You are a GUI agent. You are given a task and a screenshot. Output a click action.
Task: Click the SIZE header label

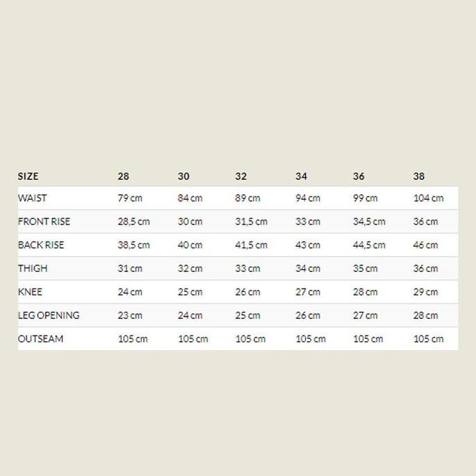(x=28, y=176)
